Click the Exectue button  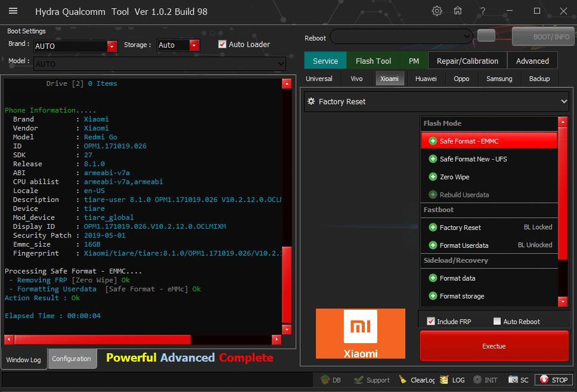494,346
